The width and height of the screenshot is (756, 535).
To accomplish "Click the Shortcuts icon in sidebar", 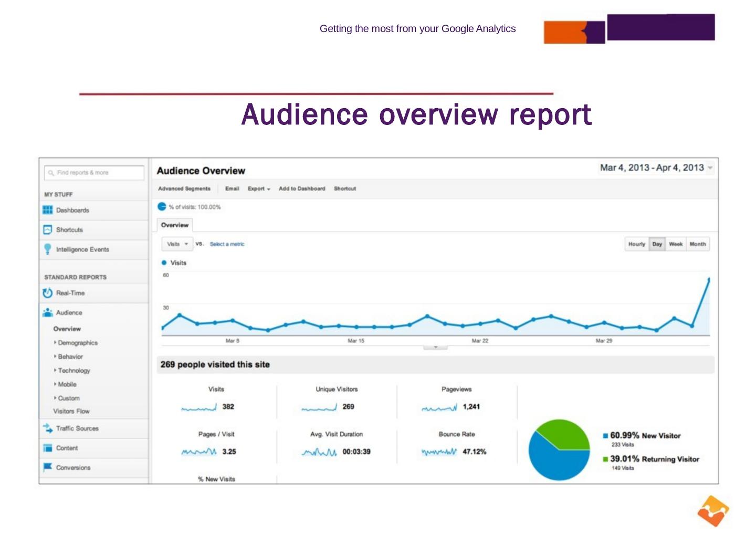I will tap(47, 230).
